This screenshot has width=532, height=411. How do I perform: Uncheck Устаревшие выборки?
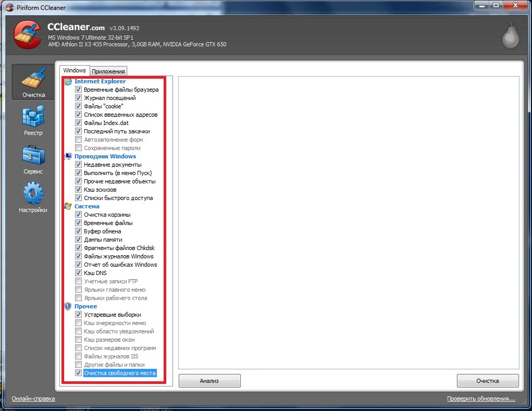pos(78,315)
